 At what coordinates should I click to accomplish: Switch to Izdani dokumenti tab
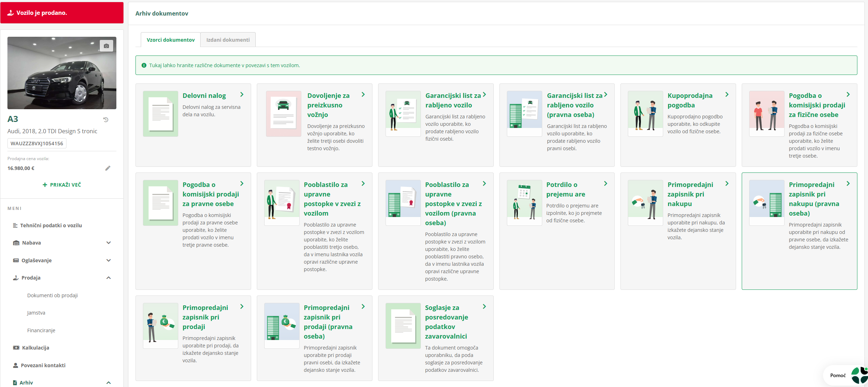click(x=228, y=40)
